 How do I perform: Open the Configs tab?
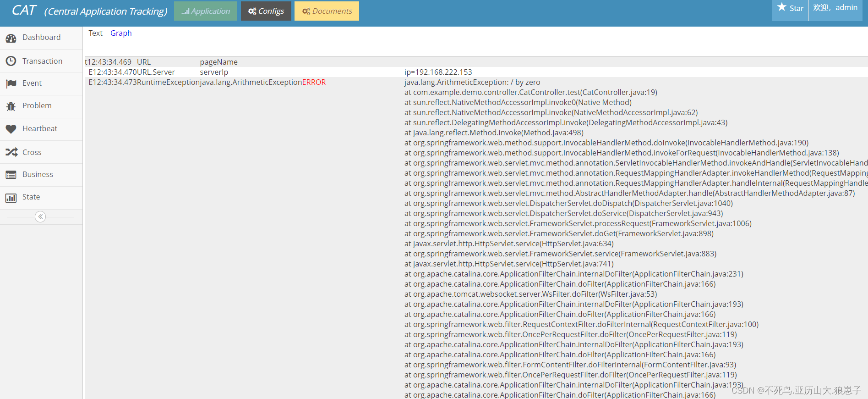(x=266, y=11)
